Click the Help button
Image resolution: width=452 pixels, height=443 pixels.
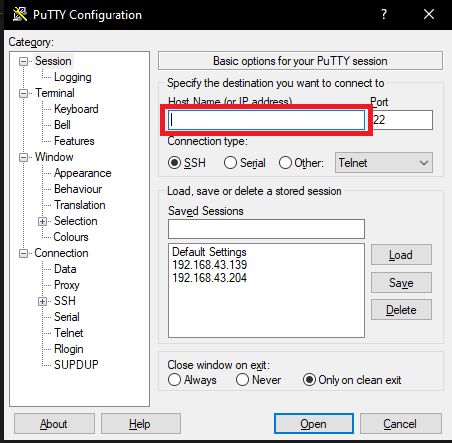(141, 424)
